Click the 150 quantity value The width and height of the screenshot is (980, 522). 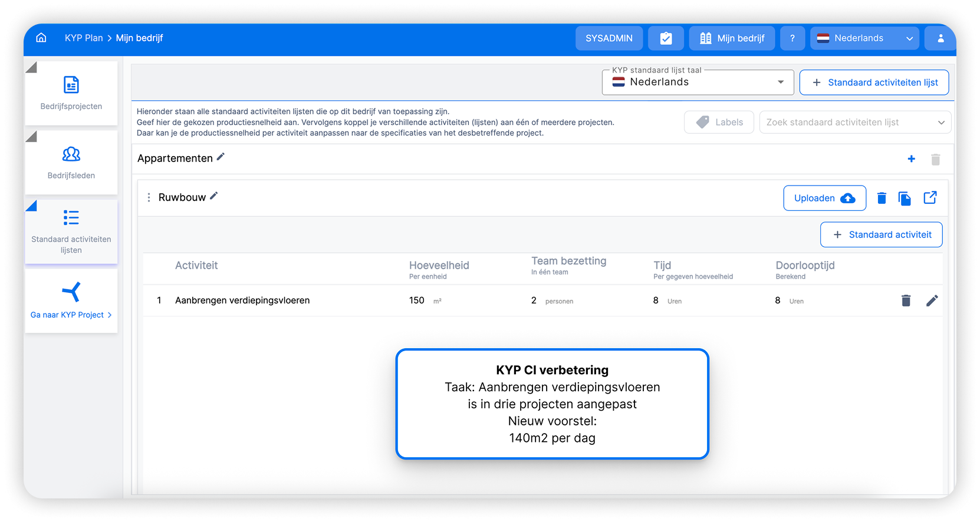[417, 300]
